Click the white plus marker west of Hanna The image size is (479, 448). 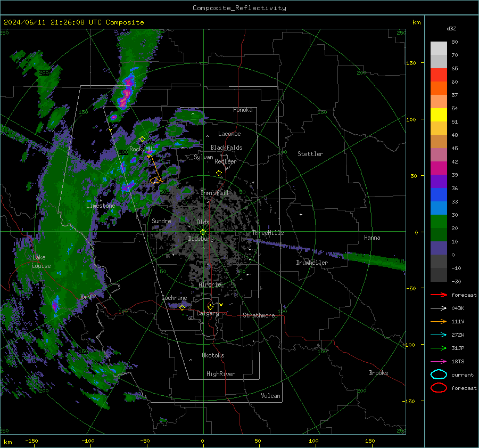[x=301, y=214]
